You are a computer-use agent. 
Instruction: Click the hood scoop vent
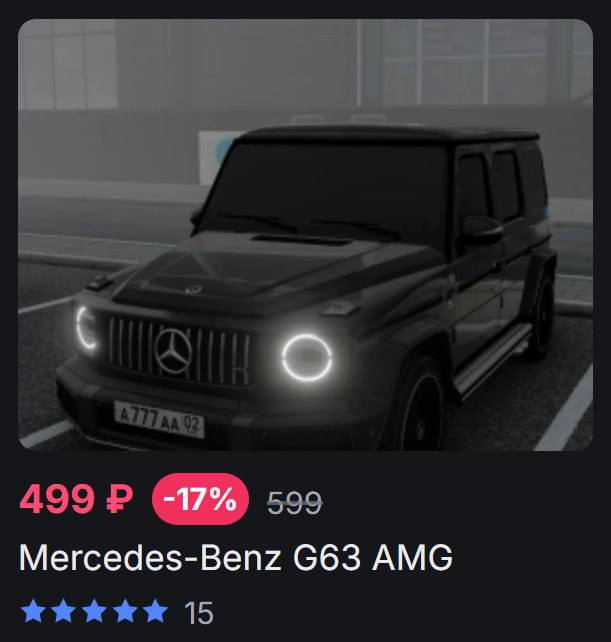coord(303,240)
